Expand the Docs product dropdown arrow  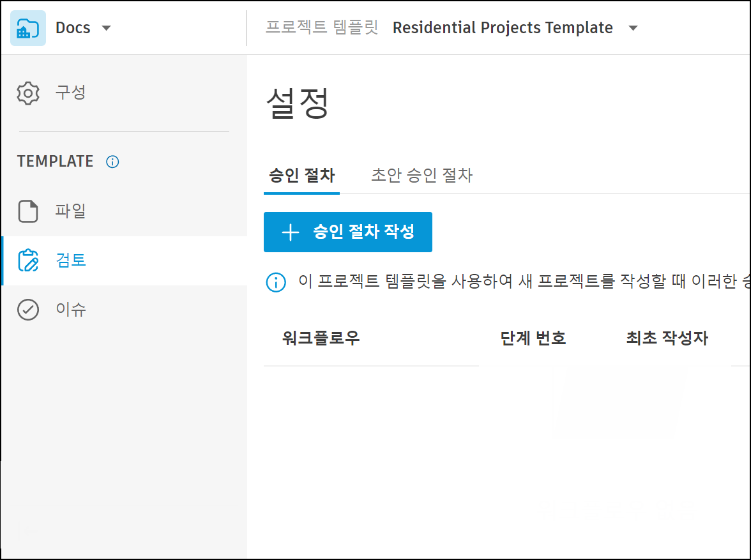pos(106,28)
